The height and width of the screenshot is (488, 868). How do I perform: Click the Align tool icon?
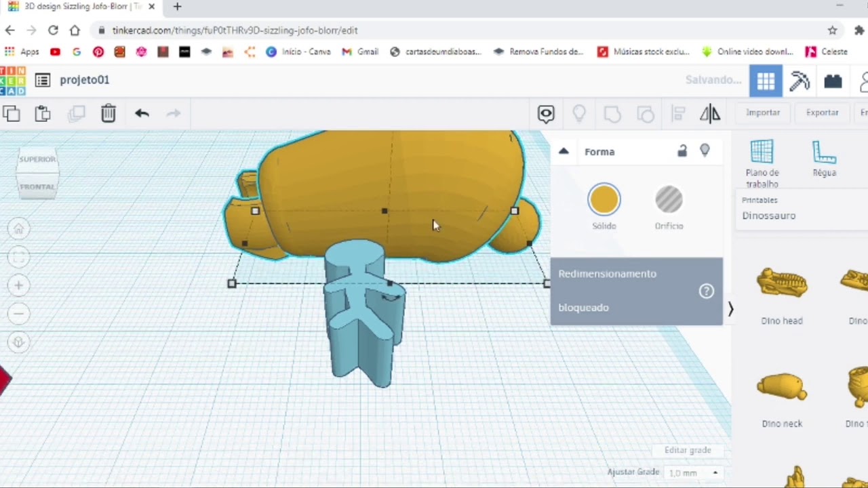[678, 114]
